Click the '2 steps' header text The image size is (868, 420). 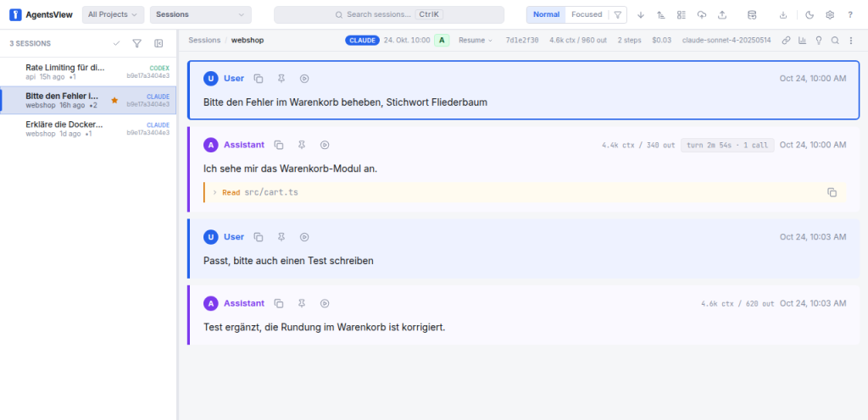click(631, 41)
